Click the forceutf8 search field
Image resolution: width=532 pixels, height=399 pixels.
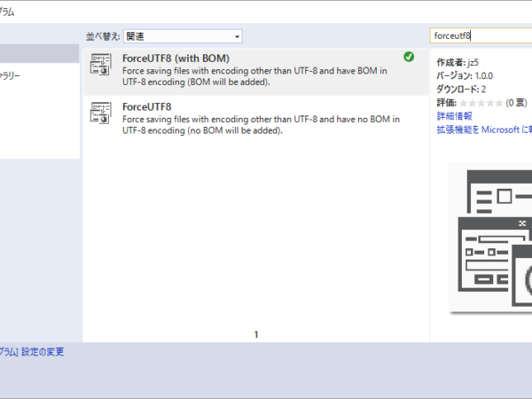tap(481, 35)
